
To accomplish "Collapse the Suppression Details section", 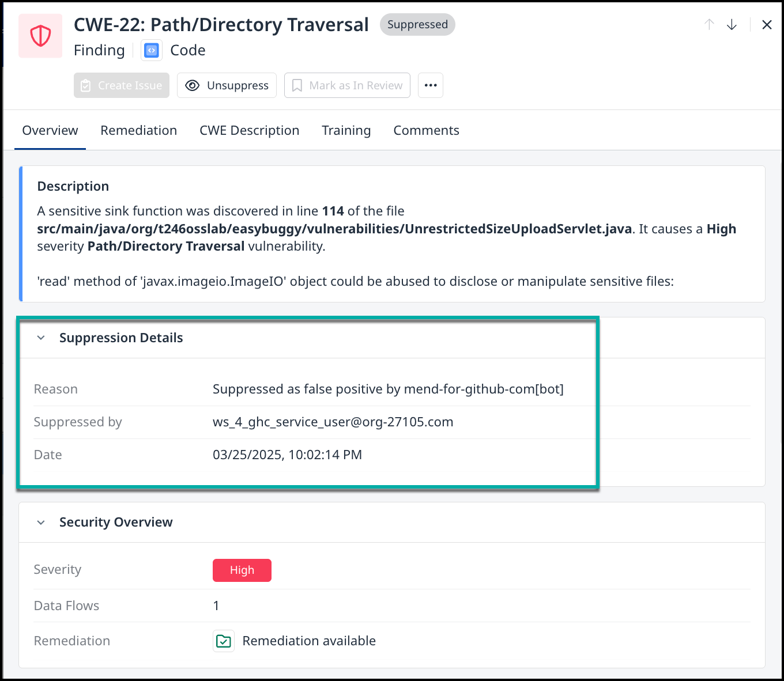I will (x=41, y=338).
